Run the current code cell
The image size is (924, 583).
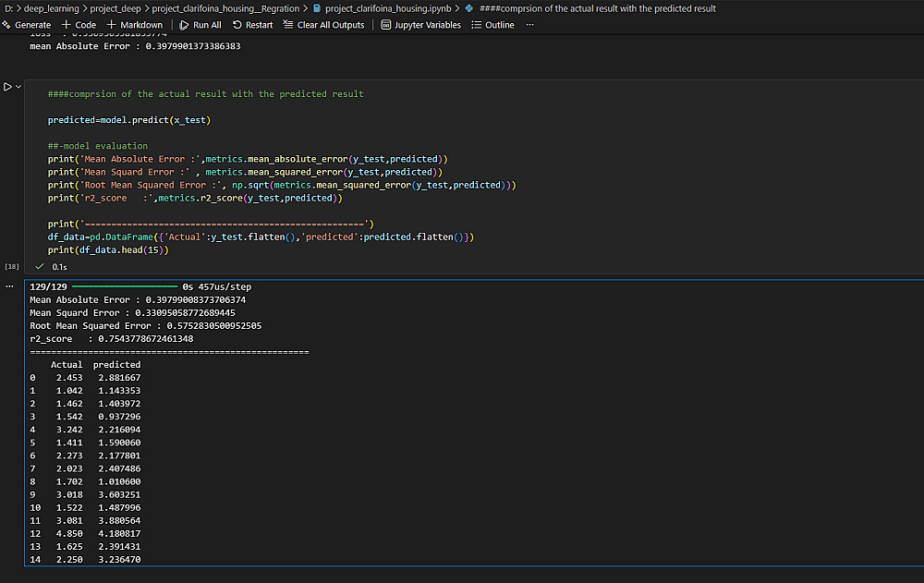[7, 87]
